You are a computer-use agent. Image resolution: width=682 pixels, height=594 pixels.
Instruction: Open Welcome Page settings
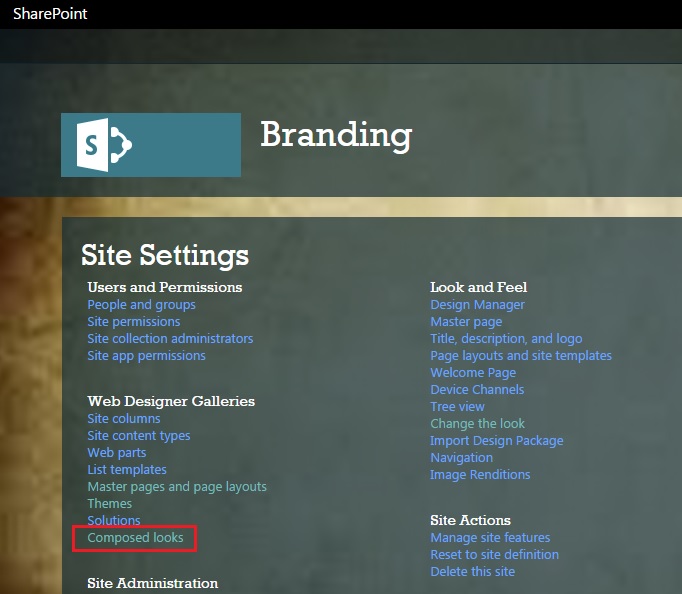tap(473, 372)
